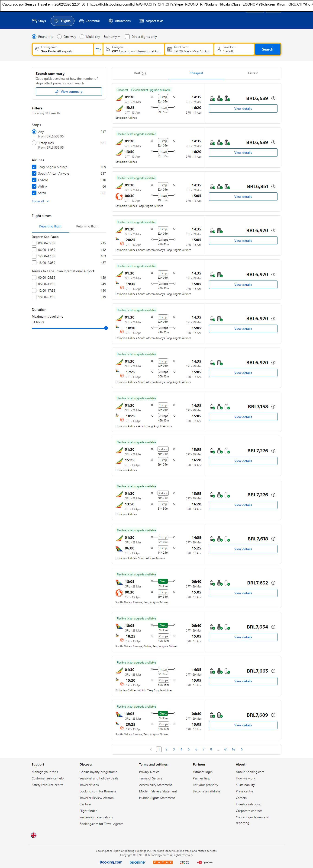Click the info icon next to Best tab

144,73
